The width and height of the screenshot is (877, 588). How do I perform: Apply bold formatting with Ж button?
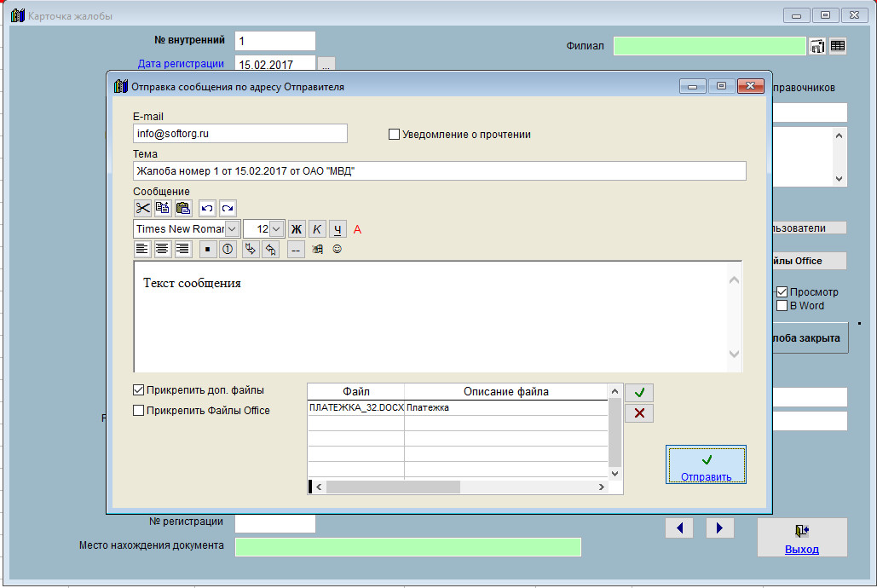tap(297, 229)
